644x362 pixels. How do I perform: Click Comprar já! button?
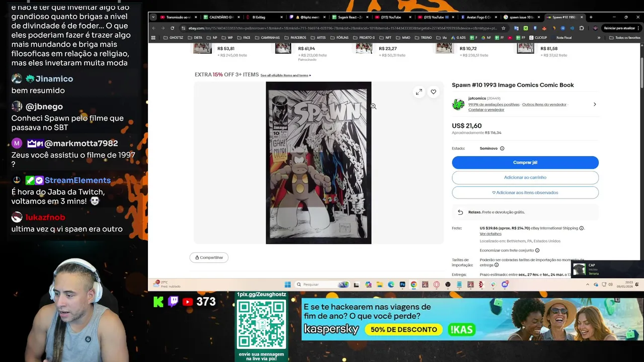(x=525, y=162)
